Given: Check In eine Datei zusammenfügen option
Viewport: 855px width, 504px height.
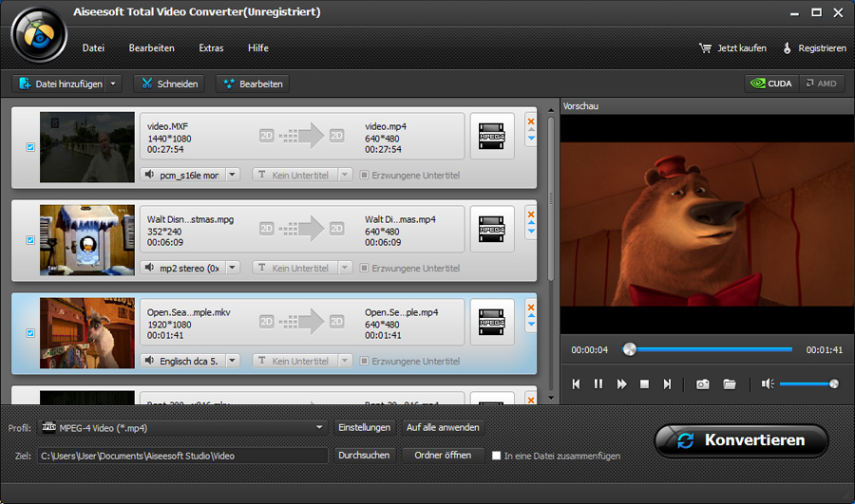Looking at the screenshot, I should click(x=496, y=456).
